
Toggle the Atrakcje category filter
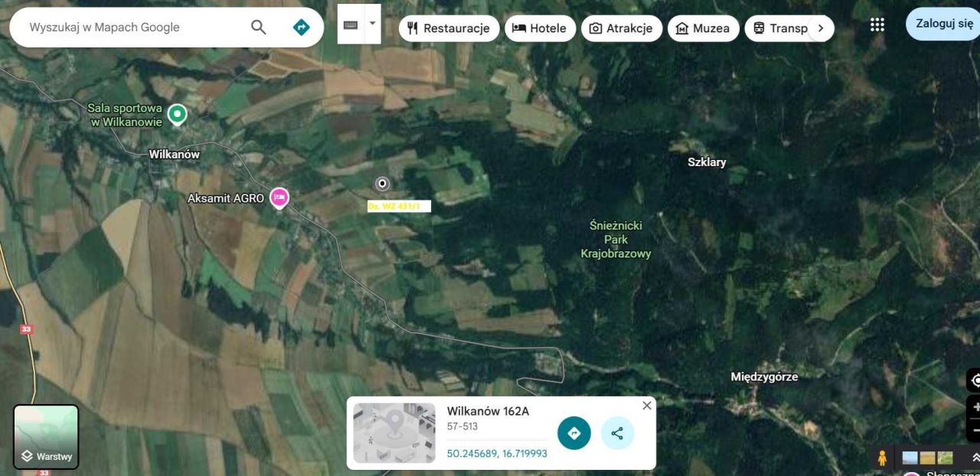(622, 28)
